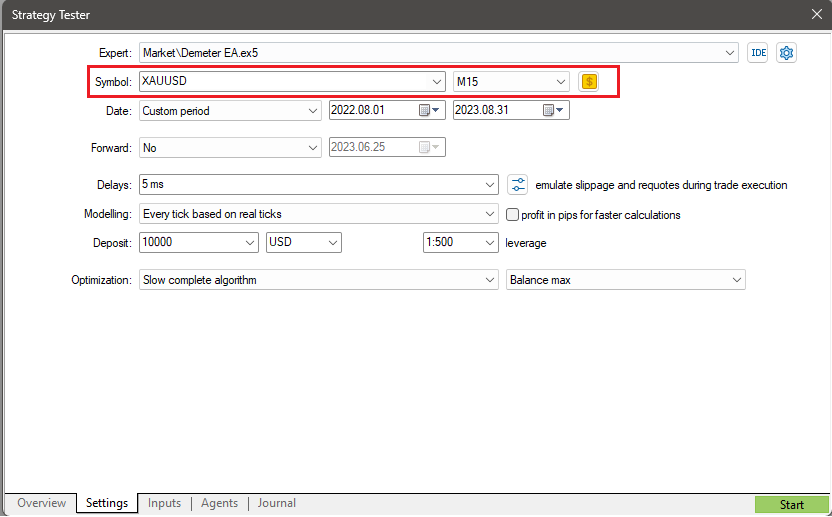Viewport: 832px width, 517px height.
Task: Open calendar for end date 2023.08.31
Action: pos(553,110)
